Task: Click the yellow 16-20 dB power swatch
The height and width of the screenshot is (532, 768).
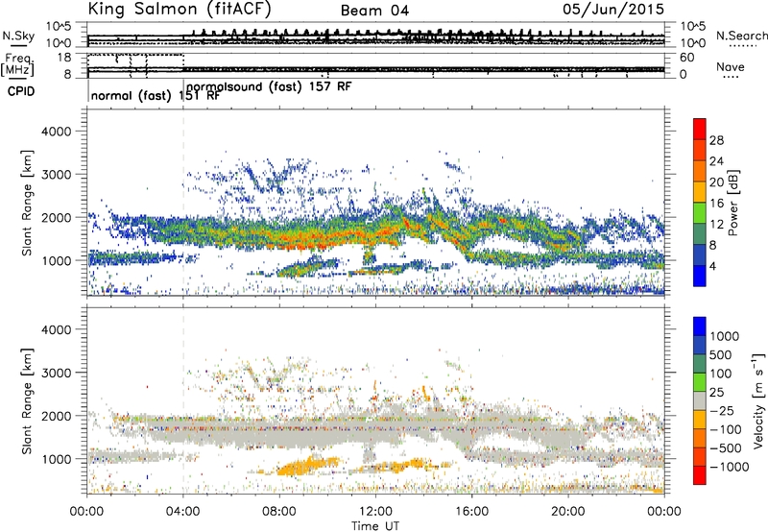Action: 700,192
